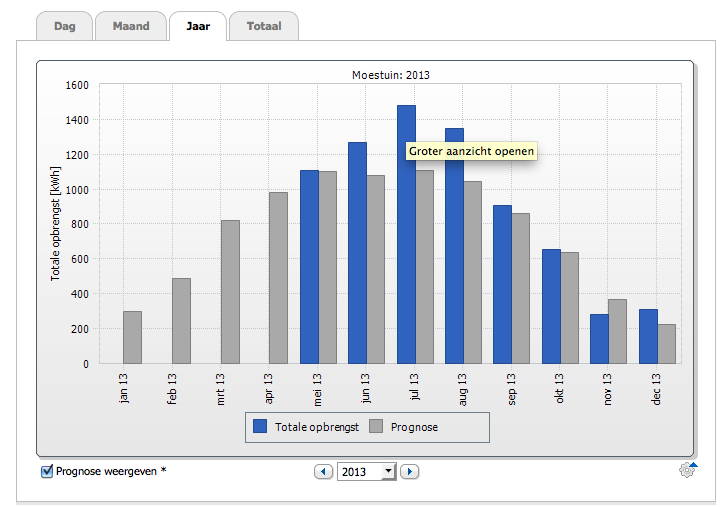This screenshot has width=723, height=507.
Task: Open the Totaal tab
Action: coord(263,26)
